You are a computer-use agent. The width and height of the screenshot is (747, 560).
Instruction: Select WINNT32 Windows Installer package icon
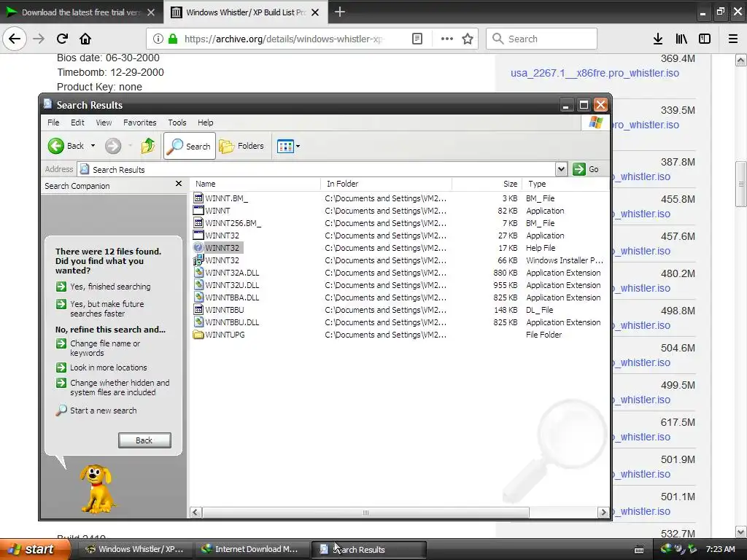[198, 260]
